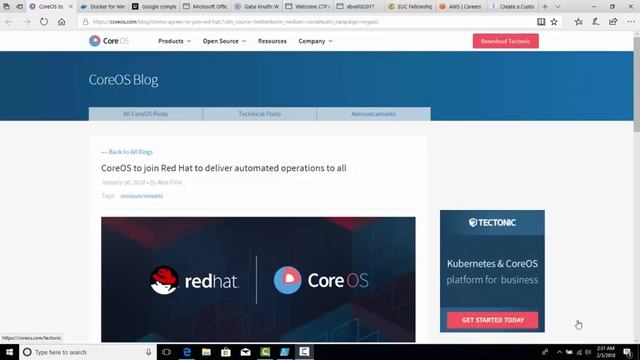Image resolution: width=640 pixels, height=360 pixels.
Task: Open the Camtasia taskbar icon
Action: click(265, 352)
